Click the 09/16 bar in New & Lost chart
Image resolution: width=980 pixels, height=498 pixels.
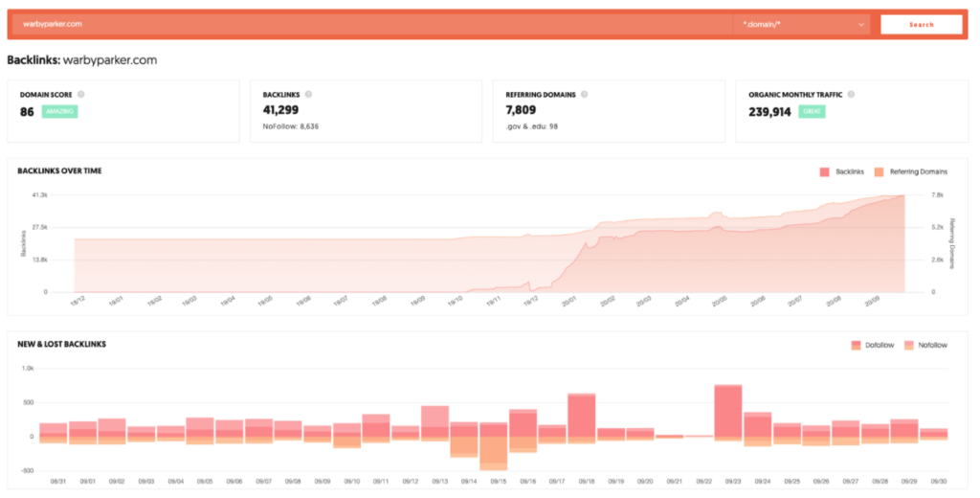(x=523, y=431)
